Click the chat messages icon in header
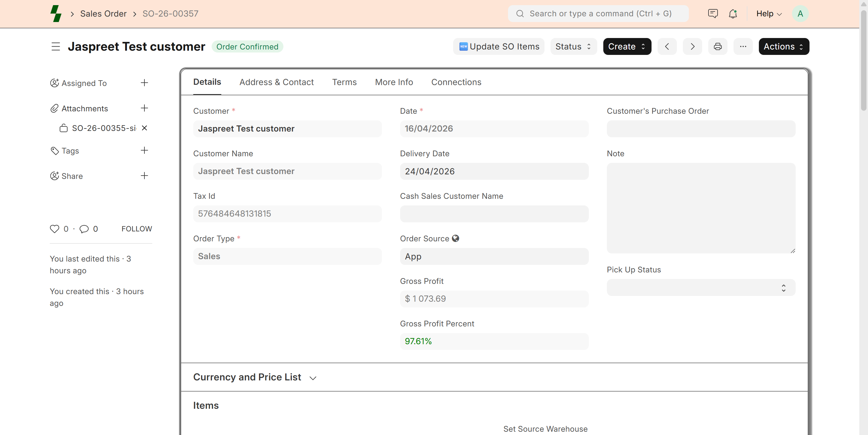Image resolution: width=868 pixels, height=435 pixels. pos(713,14)
